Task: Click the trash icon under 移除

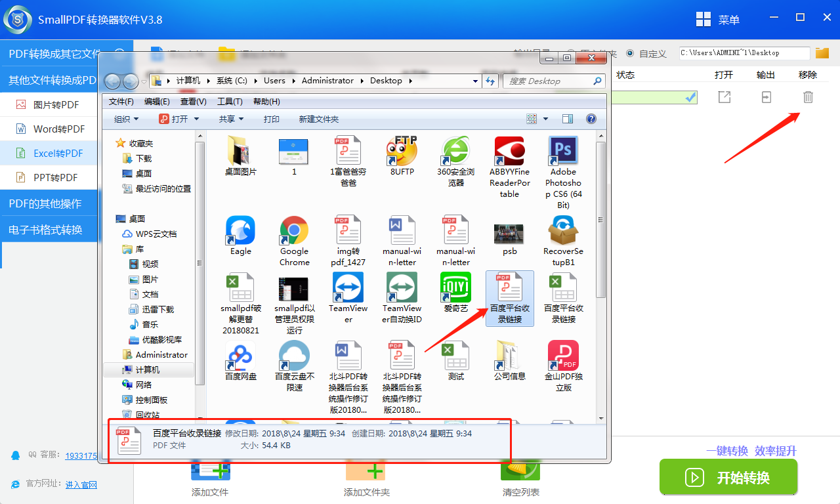Action: coord(808,97)
